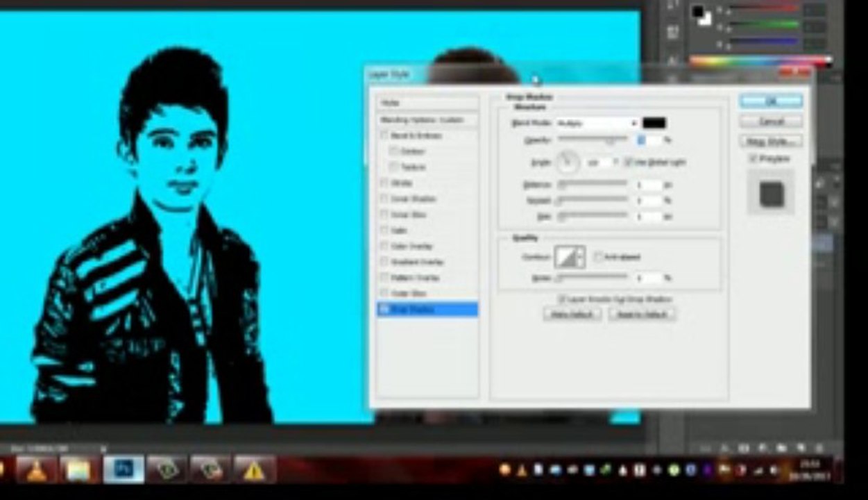Open the yellow warning triangle taskbar icon

point(254,471)
